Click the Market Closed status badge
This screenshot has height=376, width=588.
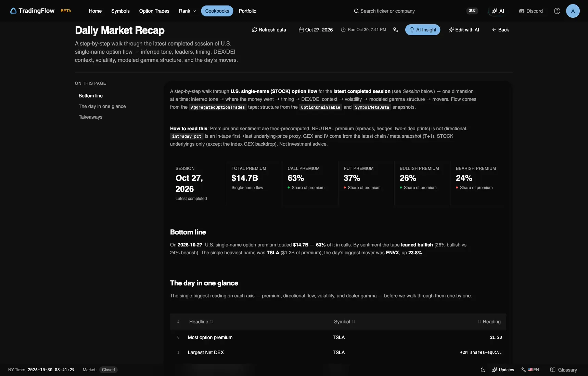(x=108, y=370)
